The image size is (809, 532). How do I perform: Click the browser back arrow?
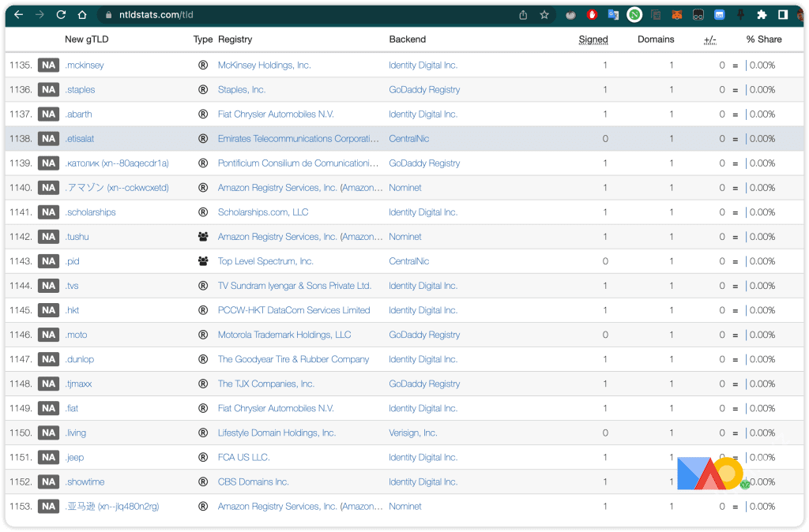[19, 15]
